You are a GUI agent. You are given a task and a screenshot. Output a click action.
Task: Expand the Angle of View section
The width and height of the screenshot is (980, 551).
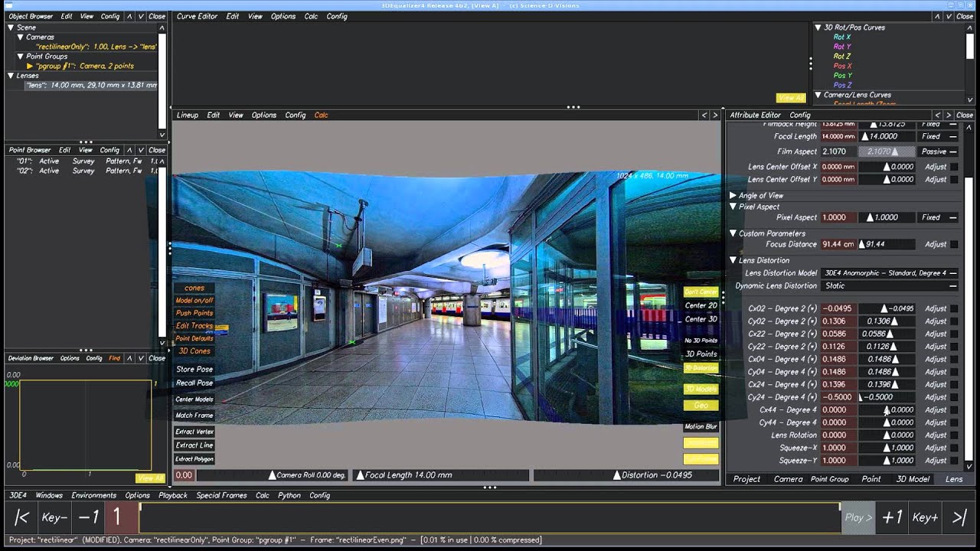[x=733, y=195]
